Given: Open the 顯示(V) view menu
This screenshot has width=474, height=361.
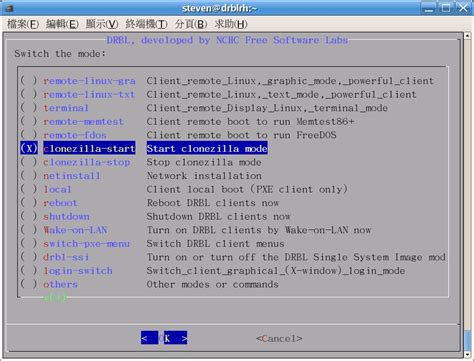Looking at the screenshot, I should point(102,24).
